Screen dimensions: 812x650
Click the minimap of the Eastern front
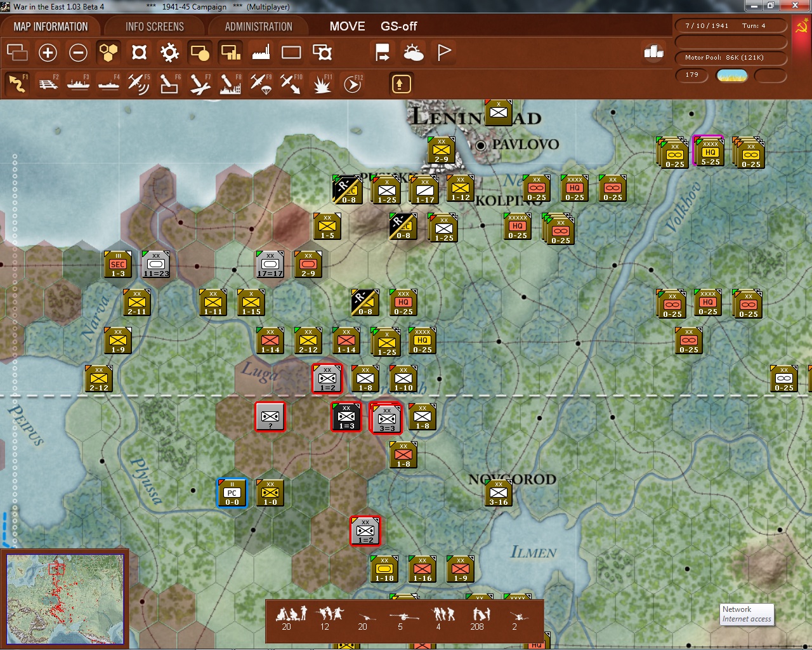click(x=65, y=599)
